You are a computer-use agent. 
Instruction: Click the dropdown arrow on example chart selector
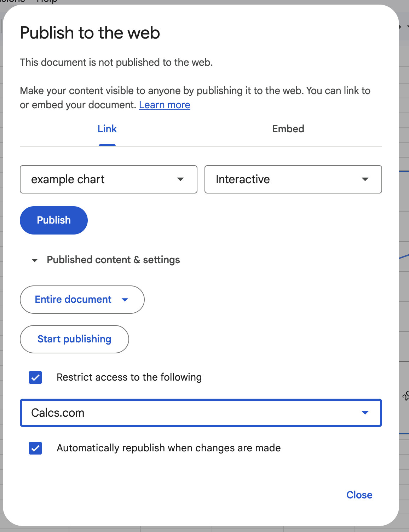(x=180, y=179)
